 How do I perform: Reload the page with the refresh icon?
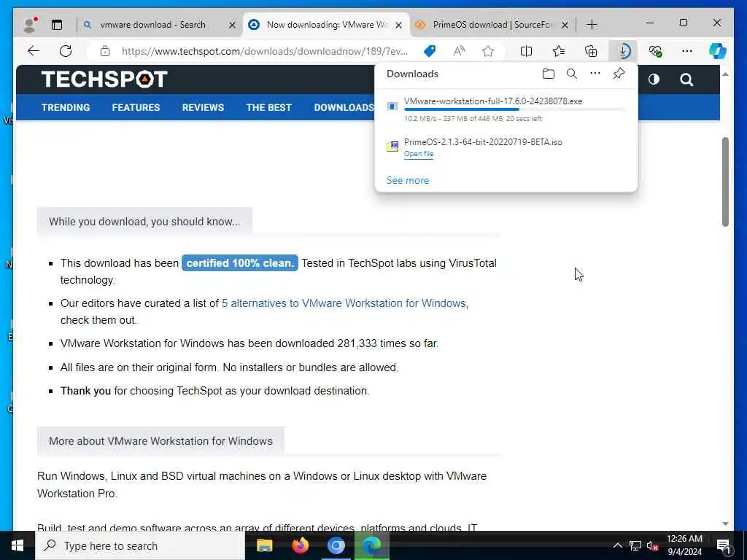pyautogui.click(x=66, y=51)
